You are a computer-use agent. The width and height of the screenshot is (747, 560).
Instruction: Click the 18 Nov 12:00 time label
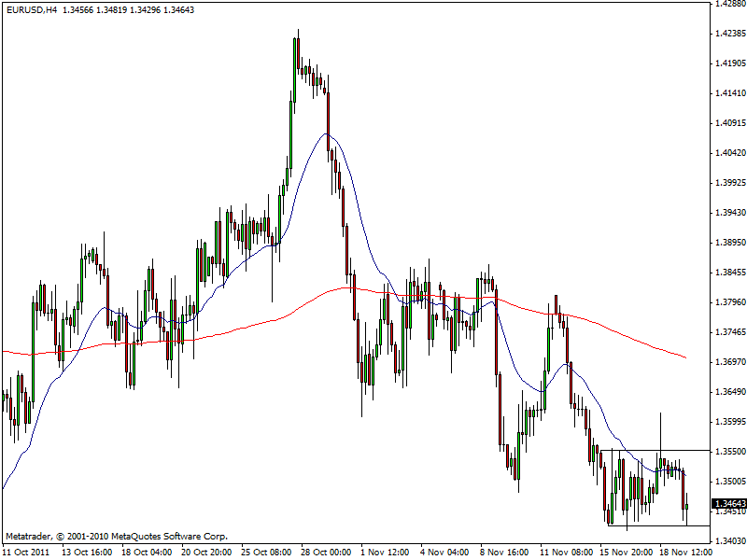pos(684,552)
